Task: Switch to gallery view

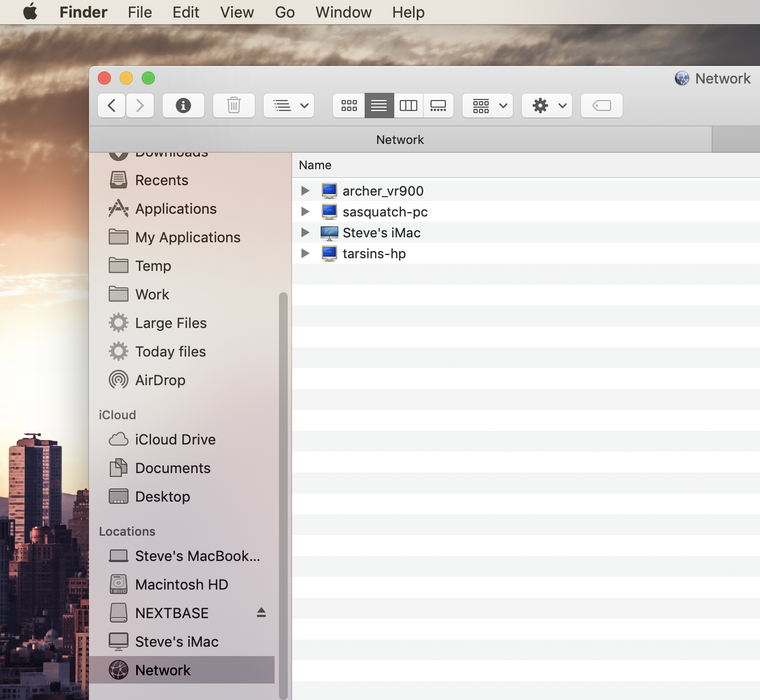Action: [438, 105]
